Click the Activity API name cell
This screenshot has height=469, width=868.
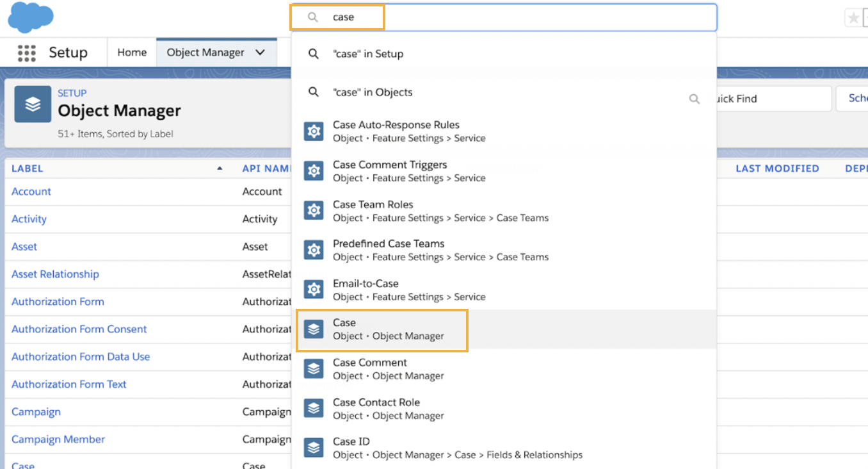(260, 219)
